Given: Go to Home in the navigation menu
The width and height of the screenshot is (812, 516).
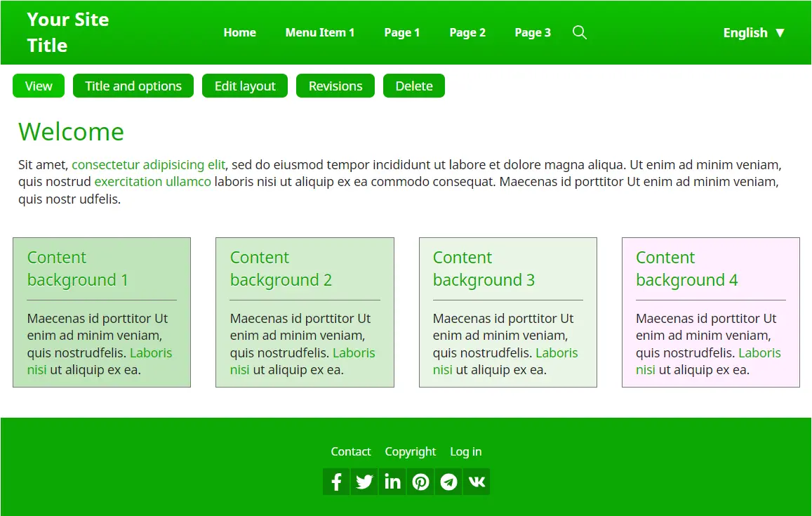Looking at the screenshot, I should (239, 32).
